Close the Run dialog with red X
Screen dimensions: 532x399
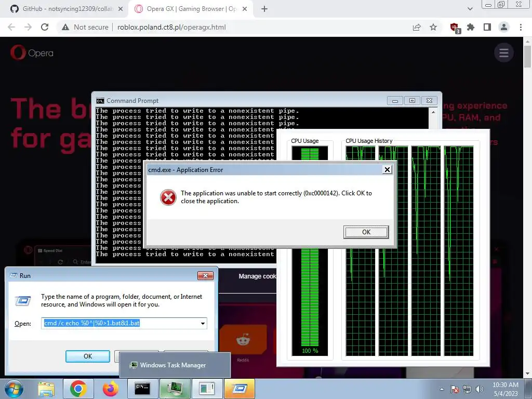click(205, 275)
